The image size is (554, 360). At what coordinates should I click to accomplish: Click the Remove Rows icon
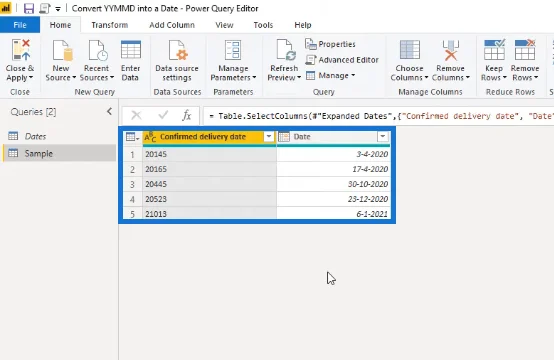[x=525, y=50]
